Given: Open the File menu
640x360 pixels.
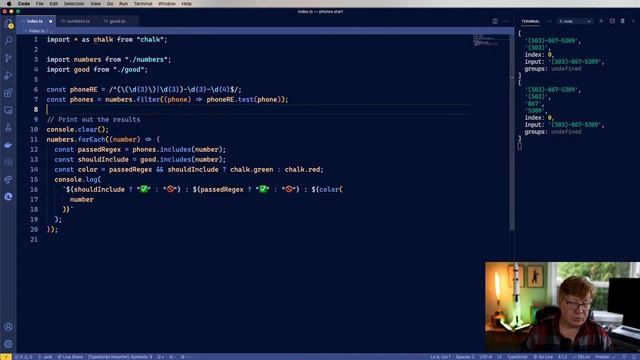Looking at the screenshot, I should 39,4.
